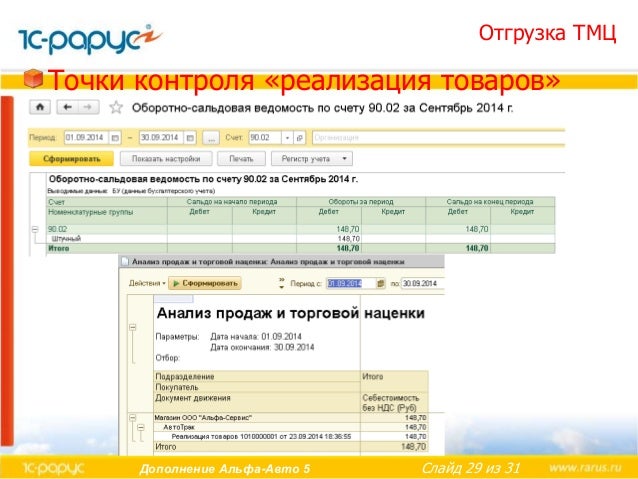Click Себестоимость без НДС (Руб) column header

pyautogui.click(x=394, y=402)
